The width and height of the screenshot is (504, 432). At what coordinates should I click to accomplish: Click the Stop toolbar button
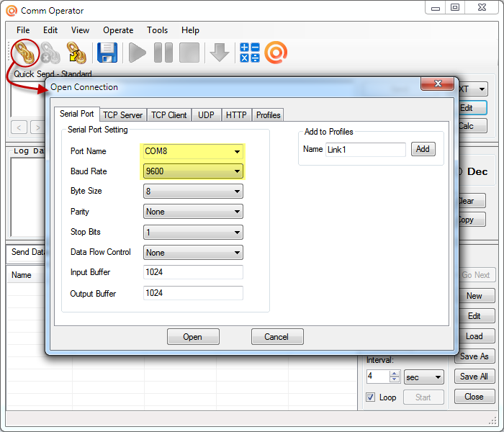[x=189, y=53]
